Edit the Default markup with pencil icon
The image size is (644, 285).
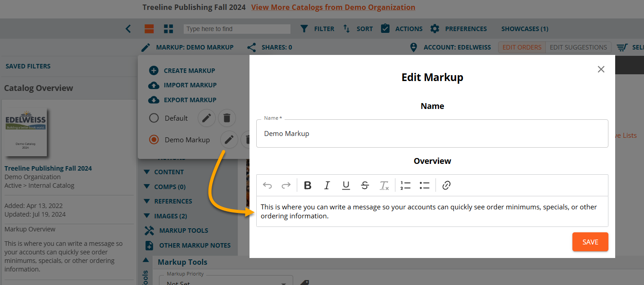206,118
